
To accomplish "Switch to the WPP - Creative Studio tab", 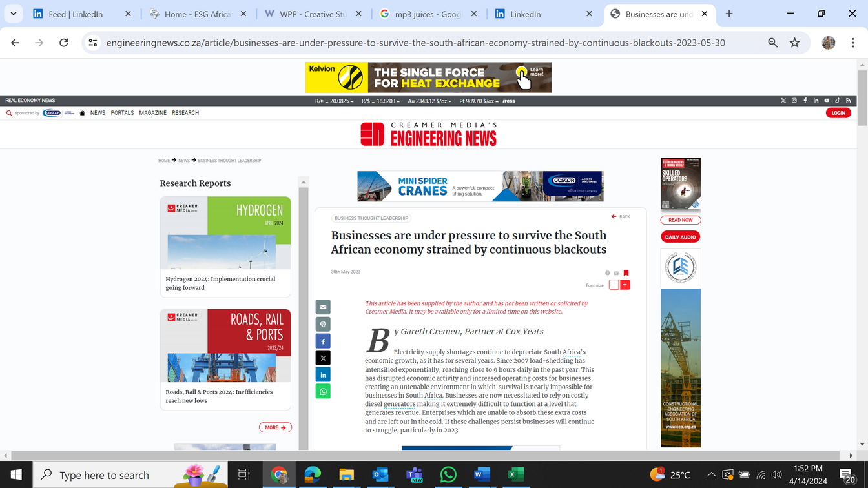I will (313, 14).
